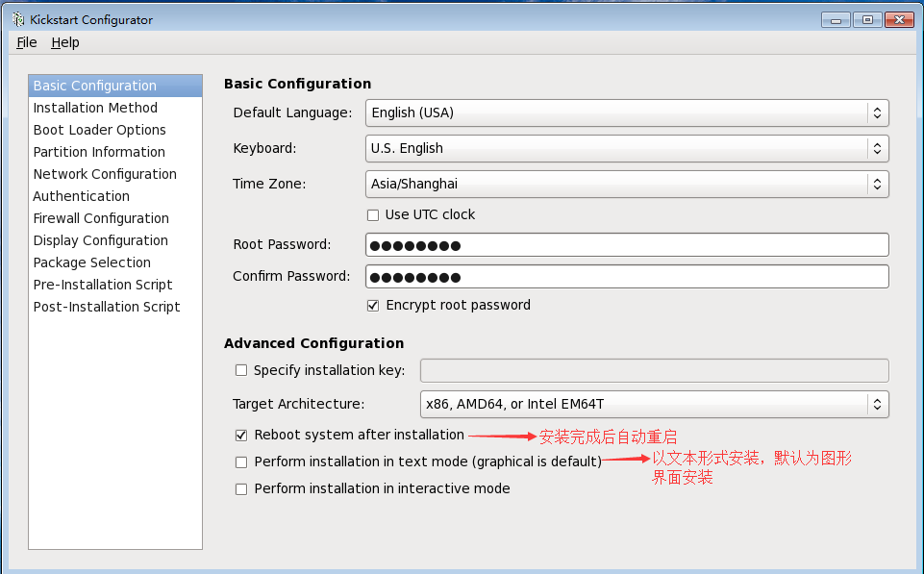Viewport: 924px width, 574px height.
Task: Expand the Keyboard layout dropdown
Action: 627,148
